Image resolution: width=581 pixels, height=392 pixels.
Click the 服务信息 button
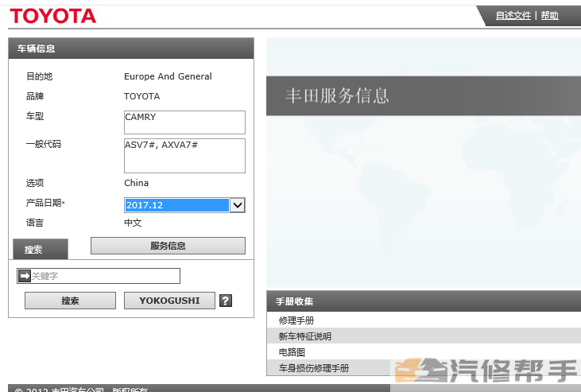168,246
